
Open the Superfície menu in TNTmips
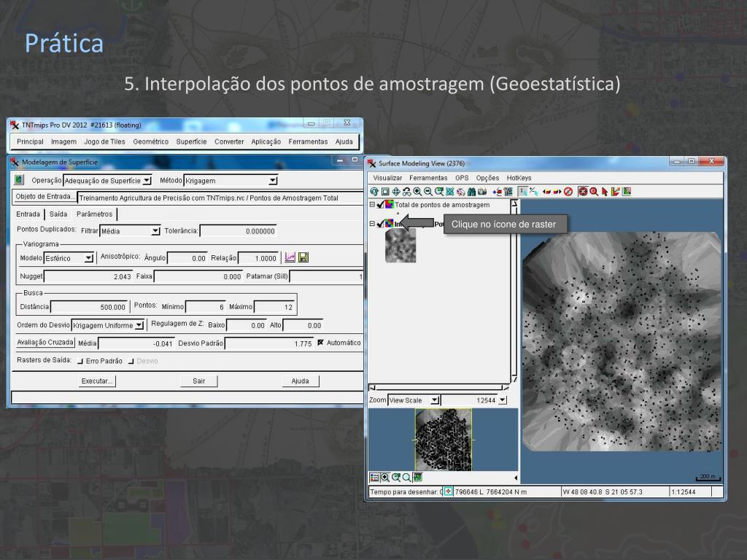[191, 141]
